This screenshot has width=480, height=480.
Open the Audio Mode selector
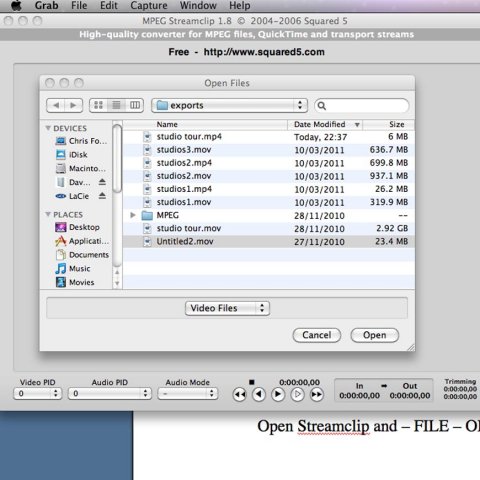[x=188, y=394]
